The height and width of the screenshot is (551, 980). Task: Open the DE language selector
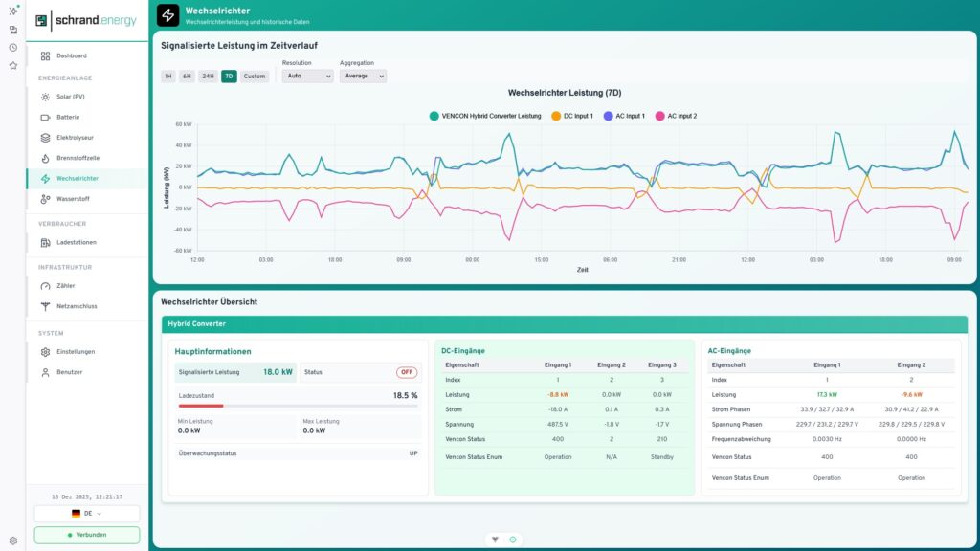[x=87, y=514]
